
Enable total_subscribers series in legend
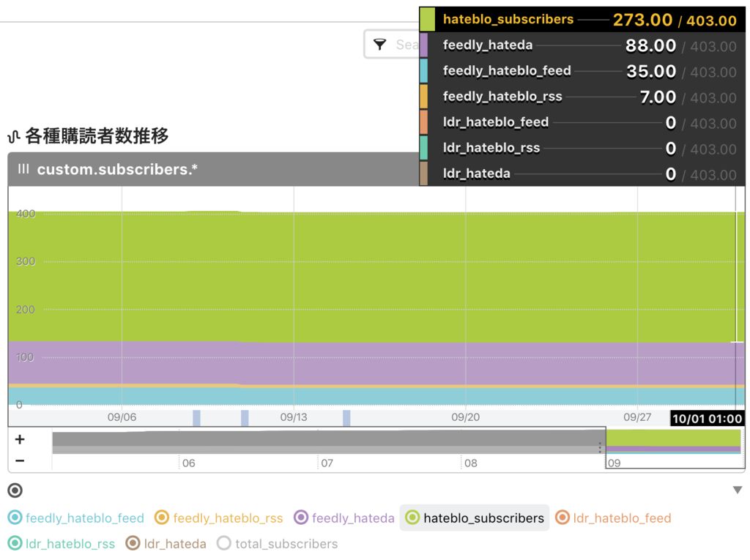pos(277,544)
